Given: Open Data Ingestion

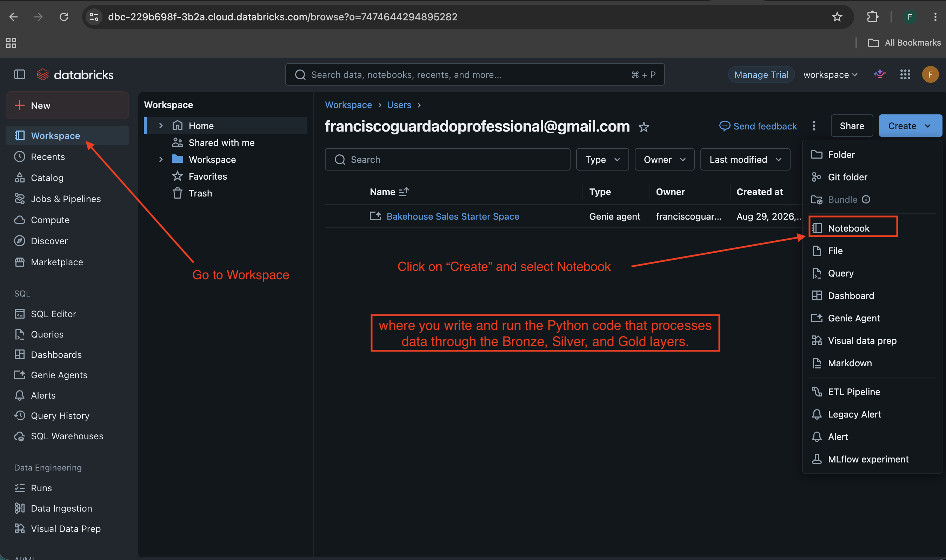Looking at the screenshot, I should click(67, 509).
